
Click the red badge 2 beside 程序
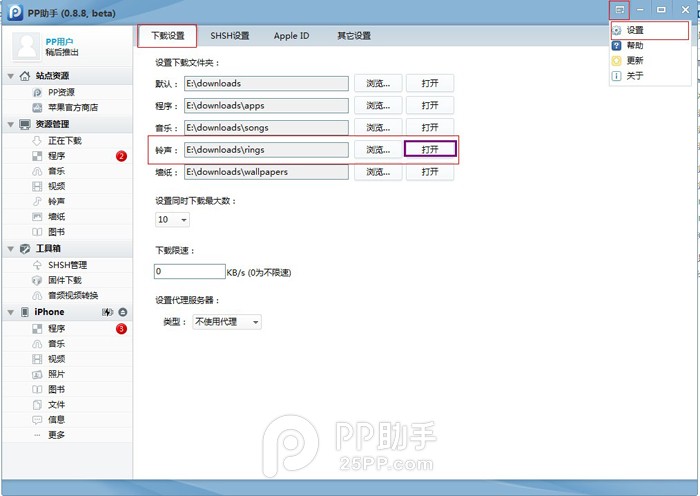pyautogui.click(x=121, y=156)
